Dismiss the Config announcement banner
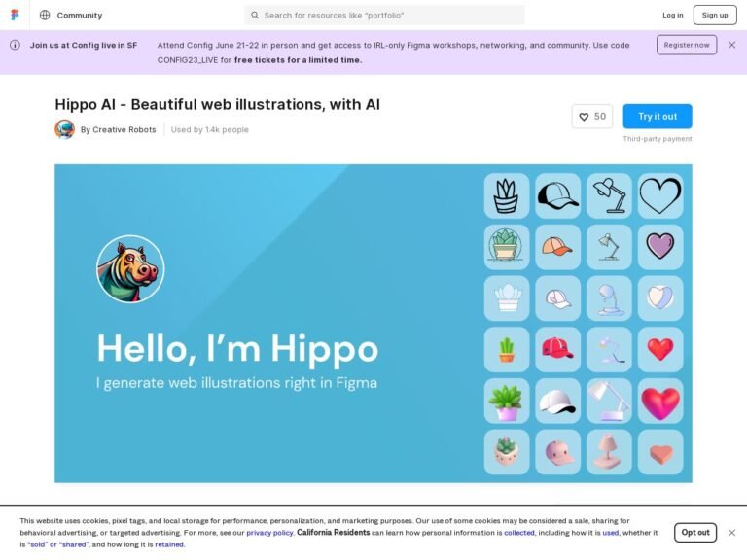The image size is (747, 560). (x=731, y=45)
